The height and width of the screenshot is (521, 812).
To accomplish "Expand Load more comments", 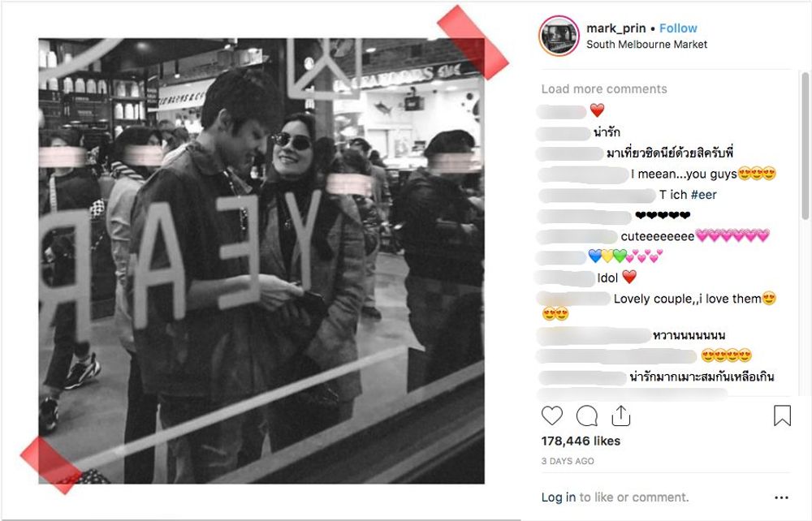I will [604, 89].
